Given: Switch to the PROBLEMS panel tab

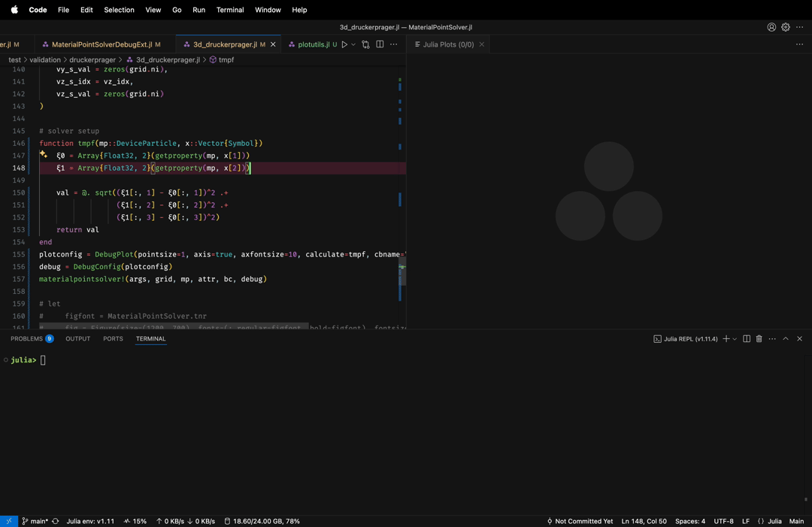Looking at the screenshot, I should (27, 339).
